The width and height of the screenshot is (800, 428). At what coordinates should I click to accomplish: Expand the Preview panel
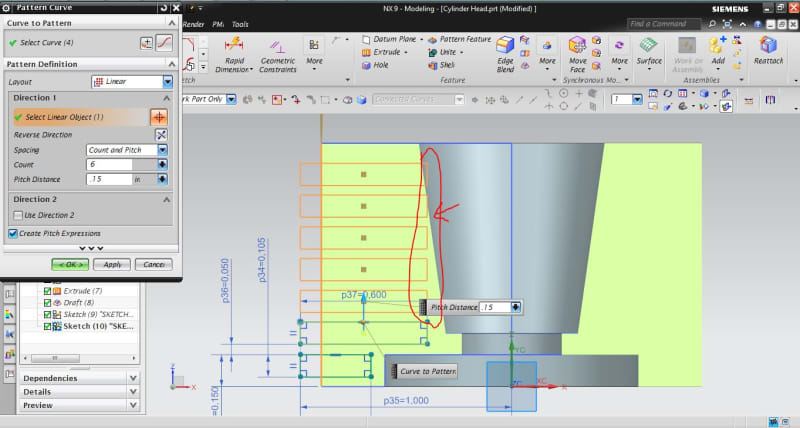133,405
